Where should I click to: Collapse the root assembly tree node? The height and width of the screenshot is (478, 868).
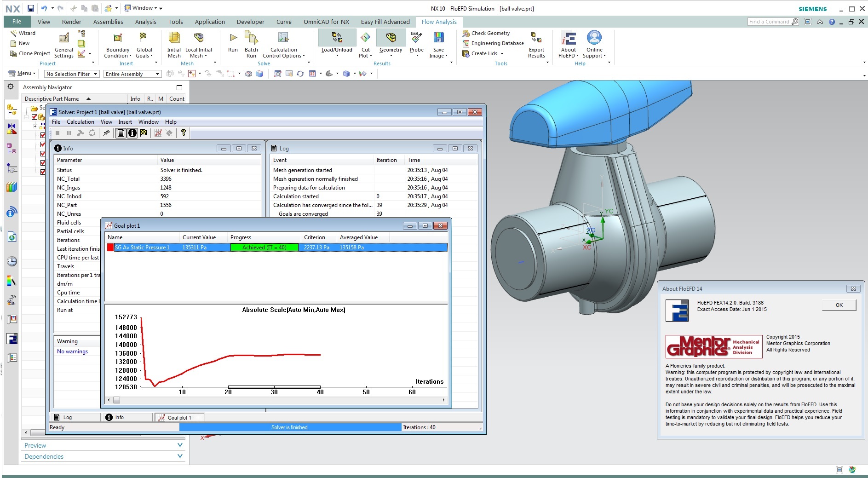click(x=27, y=117)
